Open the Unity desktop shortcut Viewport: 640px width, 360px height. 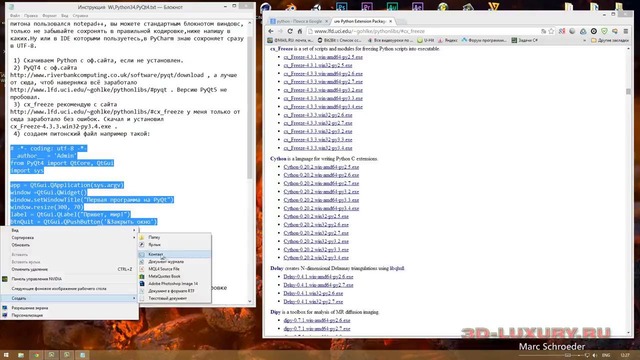[x=316, y=6]
